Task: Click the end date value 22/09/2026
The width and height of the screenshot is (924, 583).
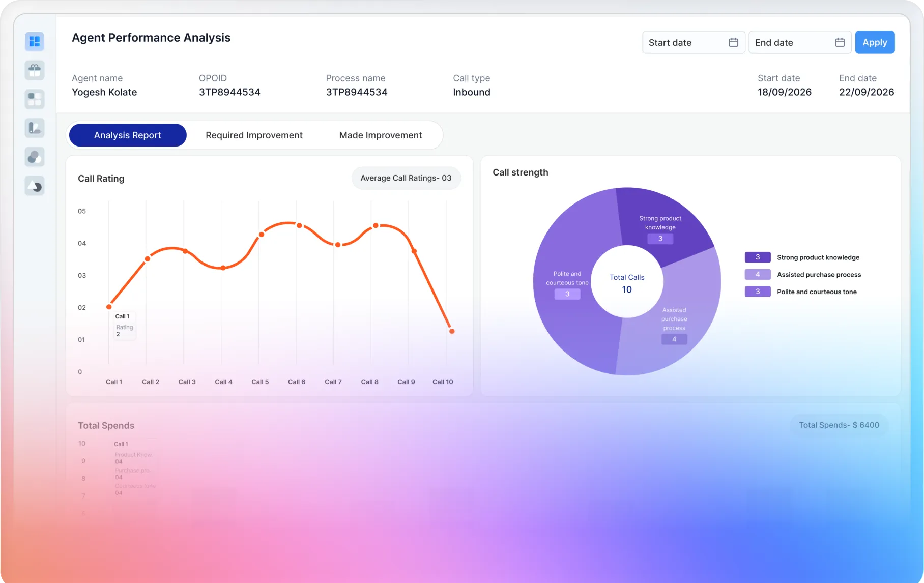Action: pyautogui.click(x=867, y=92)
